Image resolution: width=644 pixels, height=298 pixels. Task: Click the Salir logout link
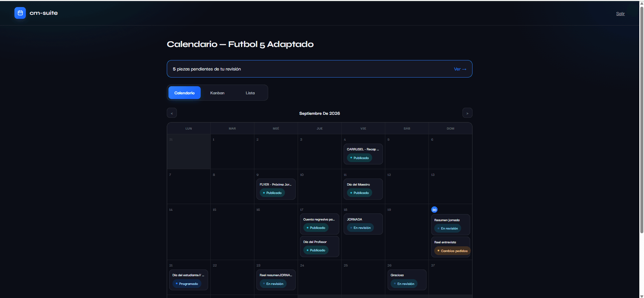(x=620, y=14)
